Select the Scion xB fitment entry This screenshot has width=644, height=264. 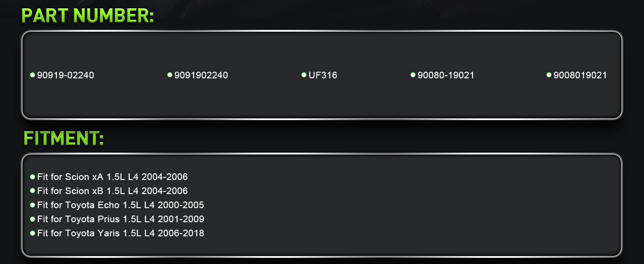(113, 191)
